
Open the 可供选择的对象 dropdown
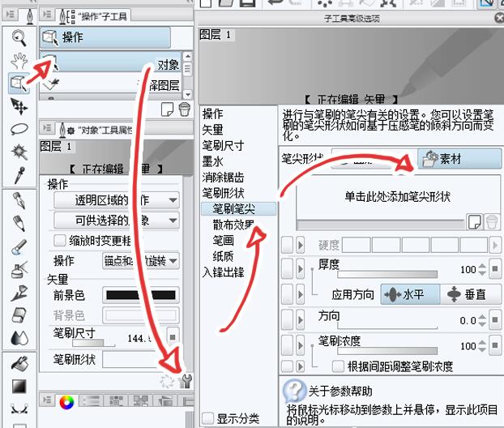click(117, 220)
